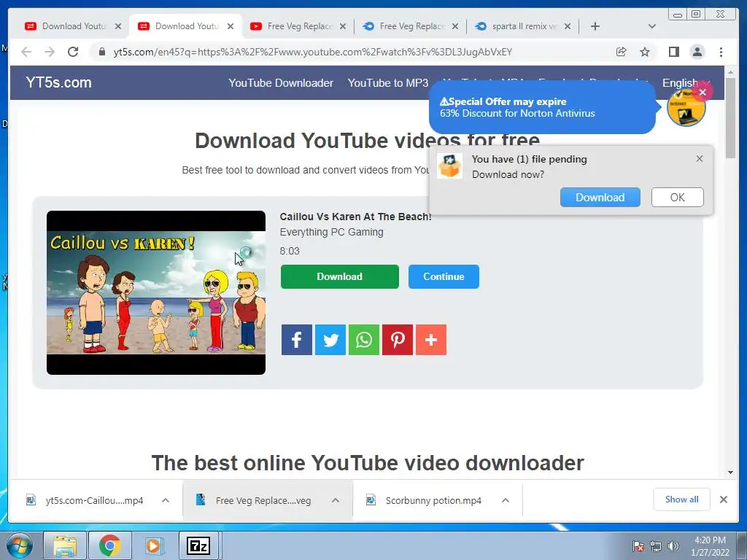Open the Caillou vs Karen video thumbnail
The image size is (747, 560).
(156, 292)
